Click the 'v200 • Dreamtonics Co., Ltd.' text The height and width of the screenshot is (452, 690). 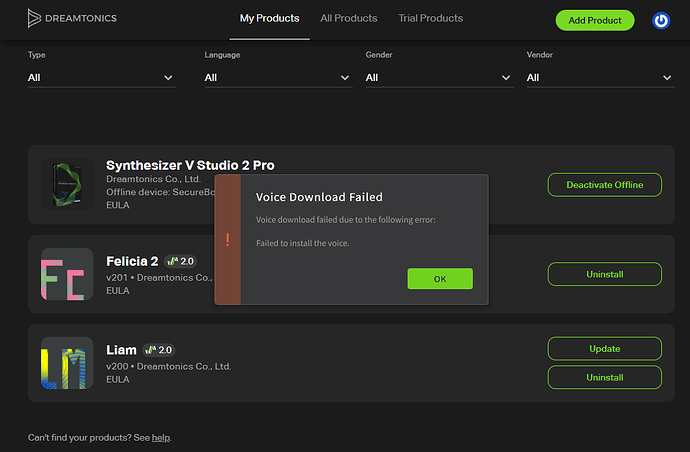(x=169, y=366)
